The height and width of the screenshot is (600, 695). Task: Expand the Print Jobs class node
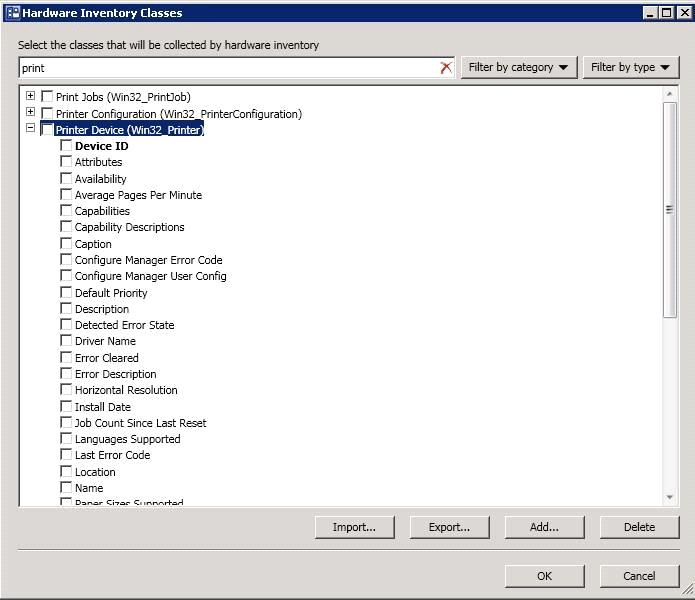coord(30,95)
